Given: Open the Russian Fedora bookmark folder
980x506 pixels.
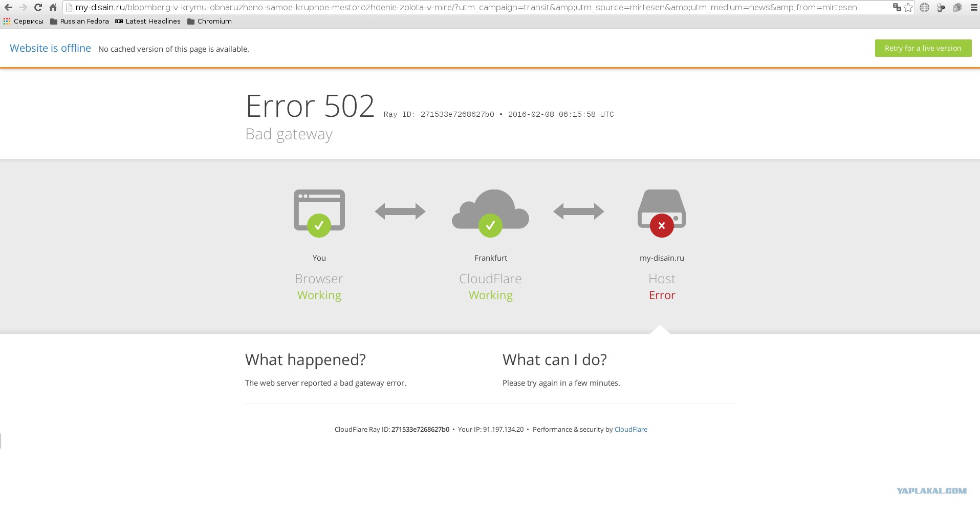Looking at the screenshot, I should [x=79, y=22].
